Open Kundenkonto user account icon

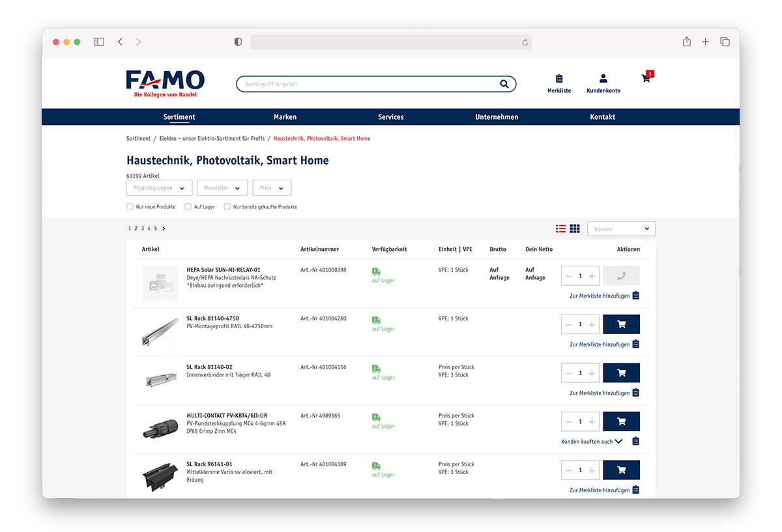(x=603, y=79)
